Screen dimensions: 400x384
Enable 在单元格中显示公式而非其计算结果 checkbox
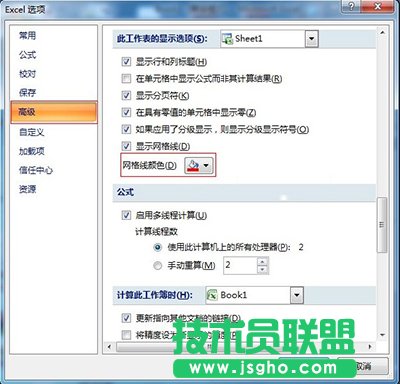click(126, 79)
